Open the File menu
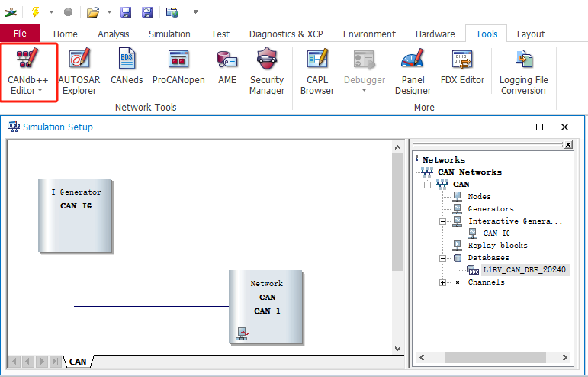This screenshot has width=588, height=377. pyautogui.click(x=20, y=34)
